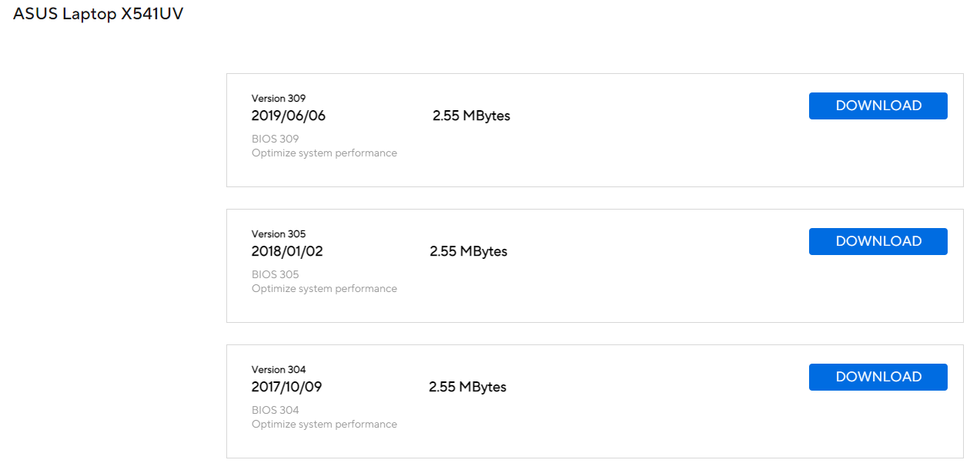
Task: Select the Version 305 label
Action: pos(279,234)
